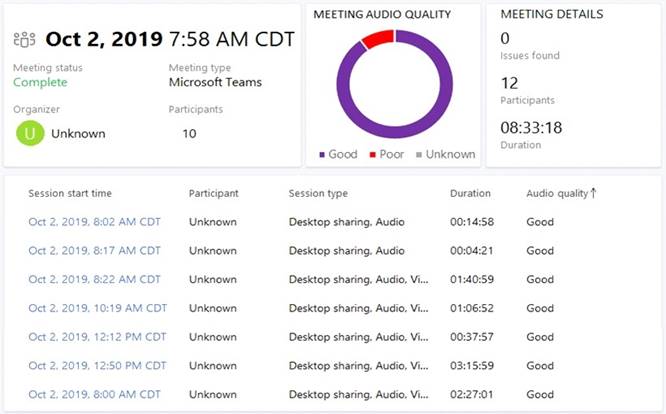The image size is (666, 414).
Task: Open the 8:17 AM CDT session link
Action: pyautogui.click(x=94, y=251)
